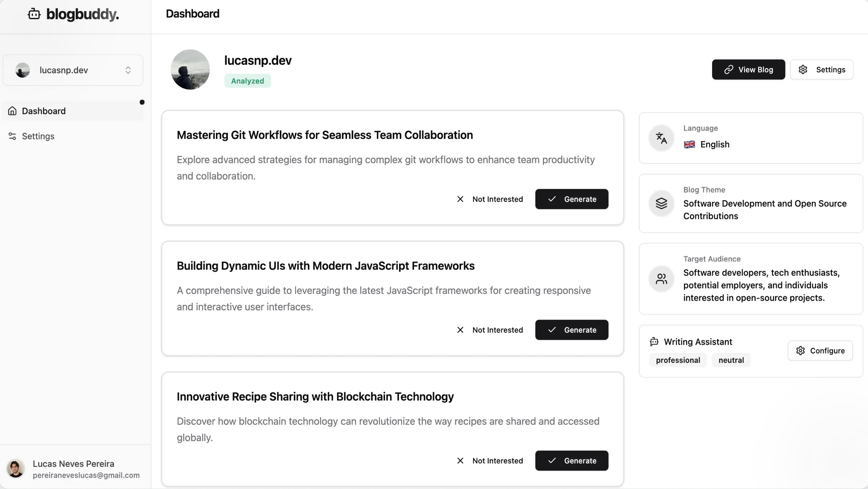Screen dimensions: 868x489
Task: Go to Settings in the sidebar
Action: coord(38,136)
